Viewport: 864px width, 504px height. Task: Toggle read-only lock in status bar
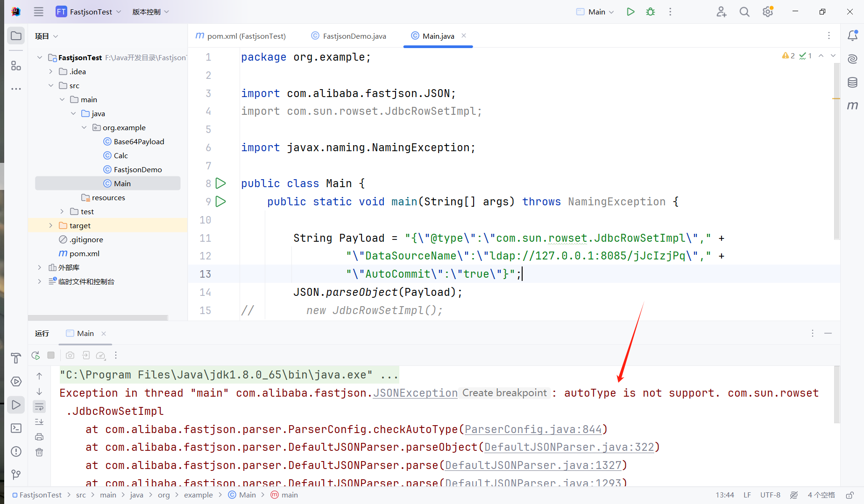tap(850, 495)
